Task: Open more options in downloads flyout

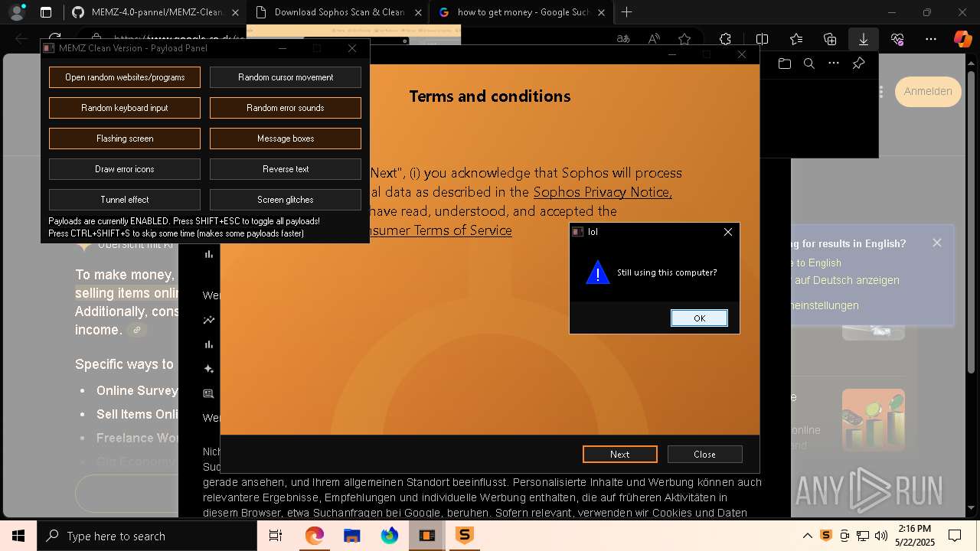Action: click(834, 64)
